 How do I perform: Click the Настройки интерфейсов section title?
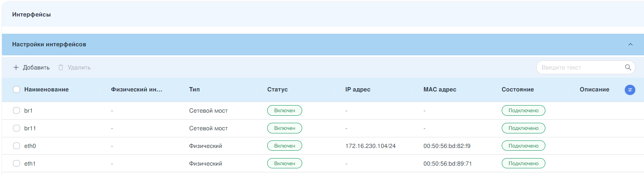pos(49,44)
